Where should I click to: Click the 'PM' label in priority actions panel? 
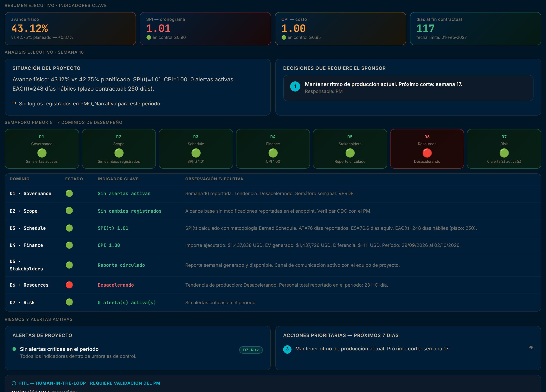[531, 348]
